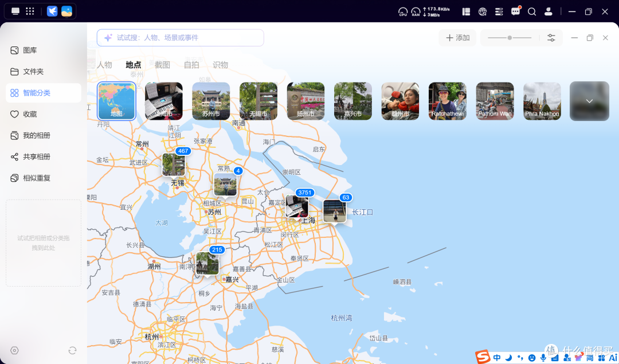Click the CPU monitor icon
Screen dimensions: 619x364
pos(403,12)
